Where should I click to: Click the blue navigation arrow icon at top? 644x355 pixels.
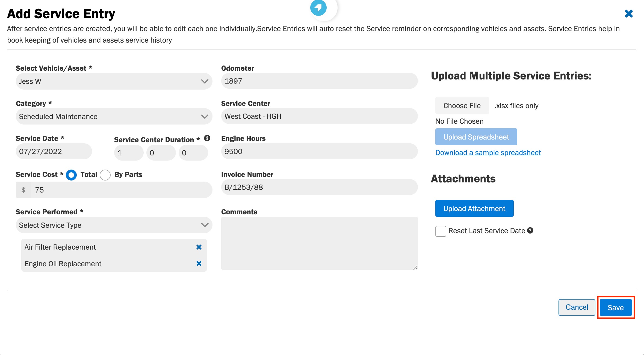(x=318, y=8)
